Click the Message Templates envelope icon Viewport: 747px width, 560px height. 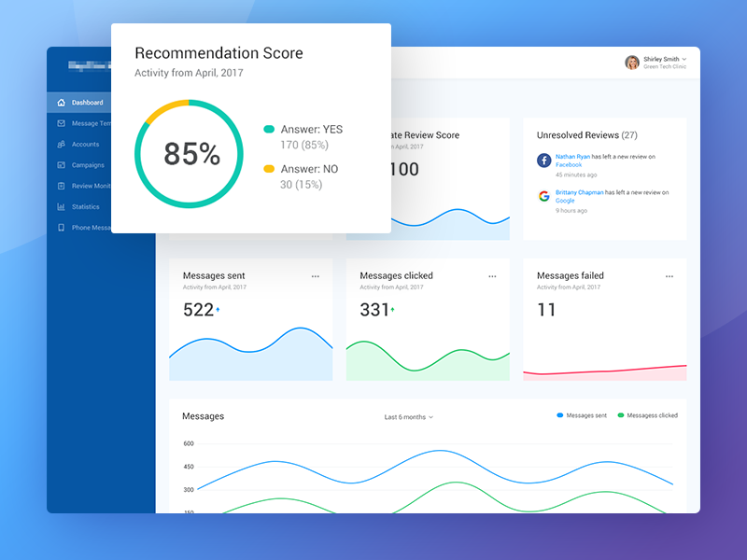[61, 123]
